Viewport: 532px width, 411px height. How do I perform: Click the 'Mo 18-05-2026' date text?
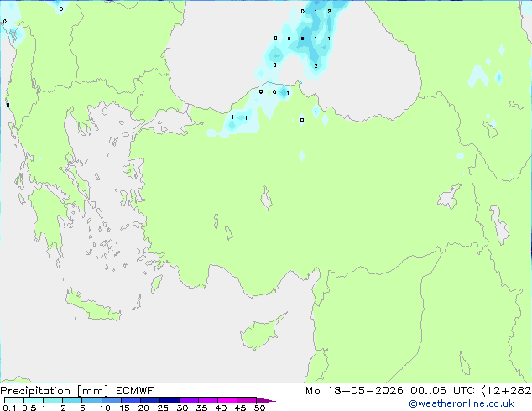[x=354, y=391]
